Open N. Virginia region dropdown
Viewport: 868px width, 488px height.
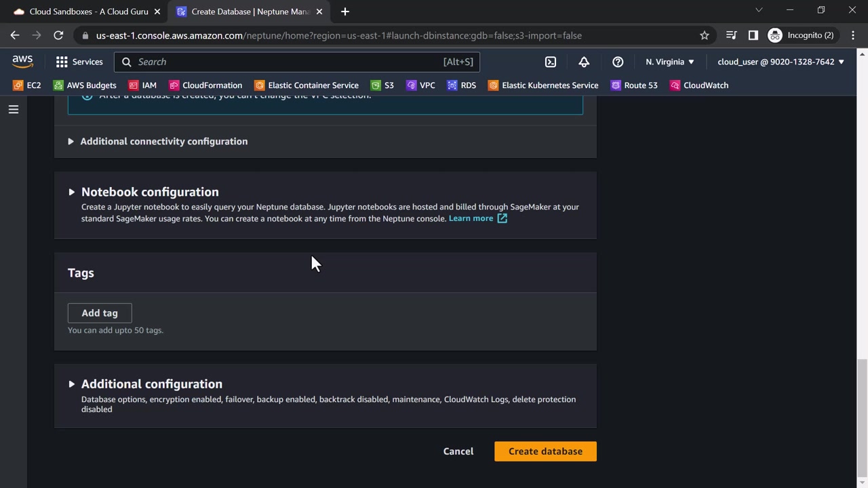pyautogui.click(x=669, y=62)
